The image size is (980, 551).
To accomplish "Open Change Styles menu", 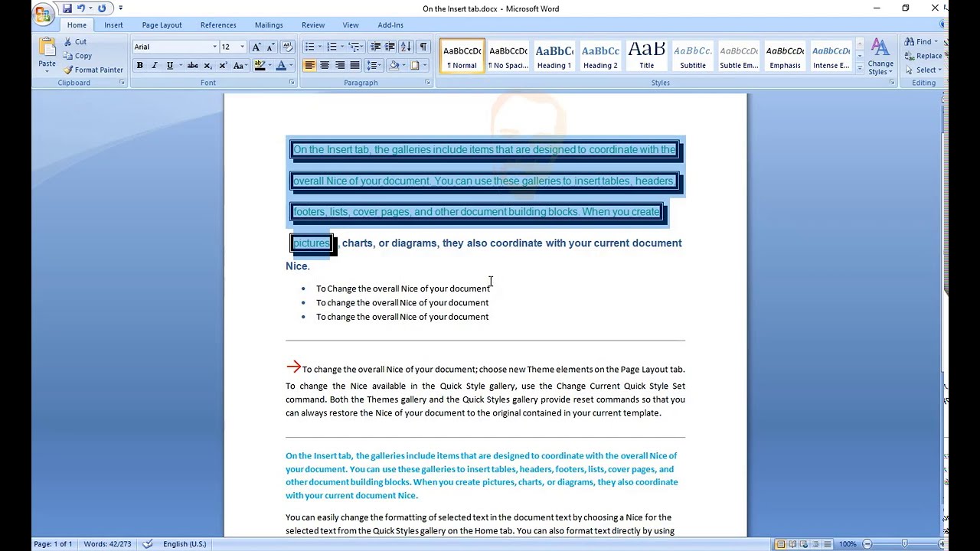I will point(880,57).
